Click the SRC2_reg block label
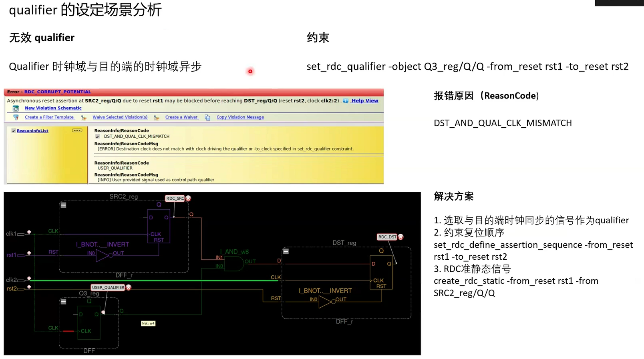 pos(123,197)
